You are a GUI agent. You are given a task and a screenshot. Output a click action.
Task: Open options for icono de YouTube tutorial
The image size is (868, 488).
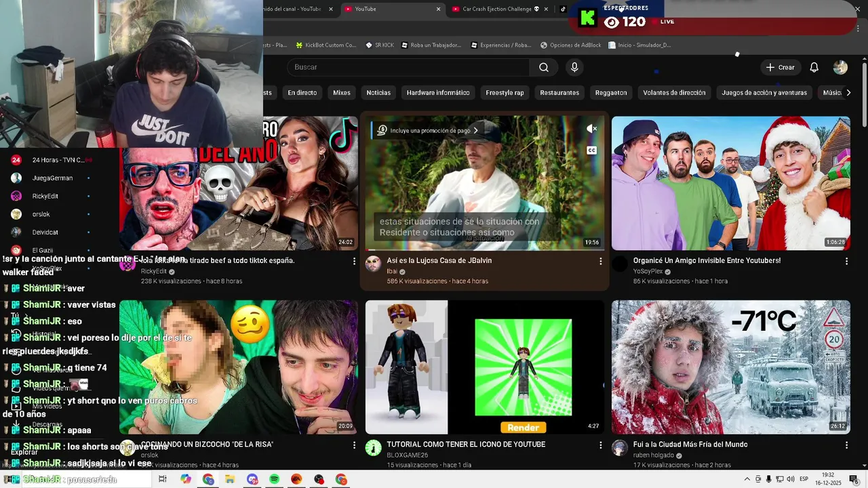point(600,445)
